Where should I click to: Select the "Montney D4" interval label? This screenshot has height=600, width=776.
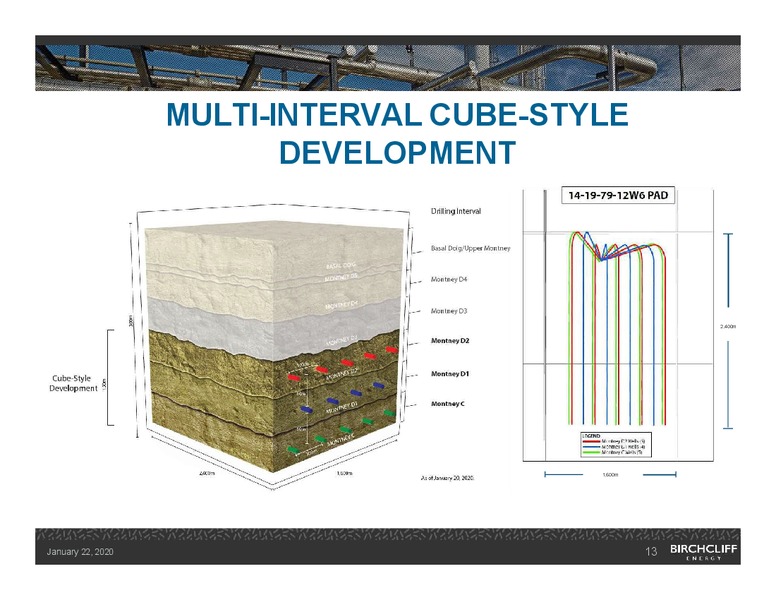pos(449,279)
